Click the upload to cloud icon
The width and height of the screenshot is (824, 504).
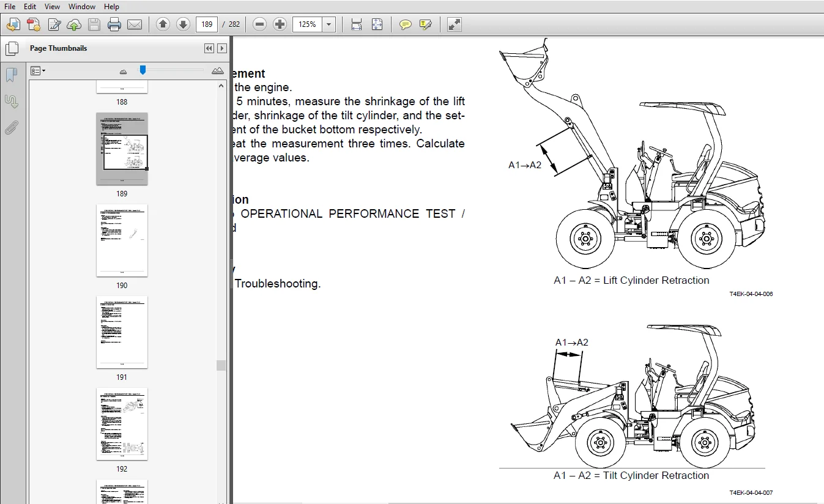pyautogui.click(x=74, y=24)
